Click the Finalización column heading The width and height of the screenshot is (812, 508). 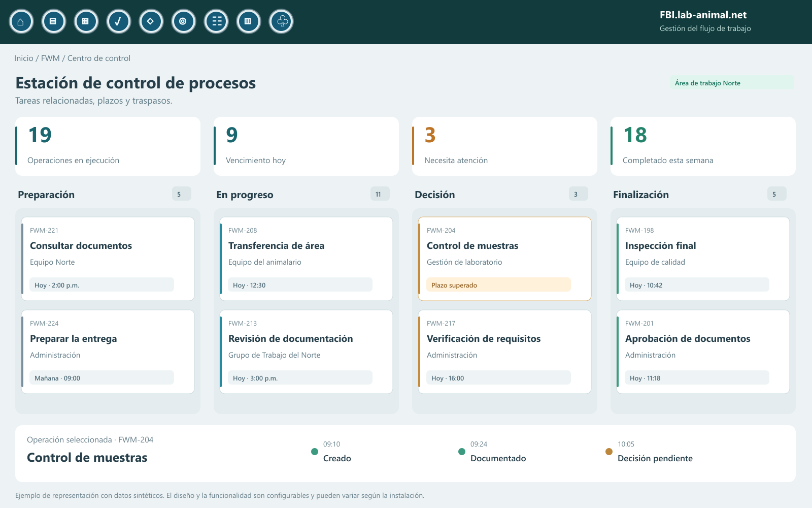point(641,195)
